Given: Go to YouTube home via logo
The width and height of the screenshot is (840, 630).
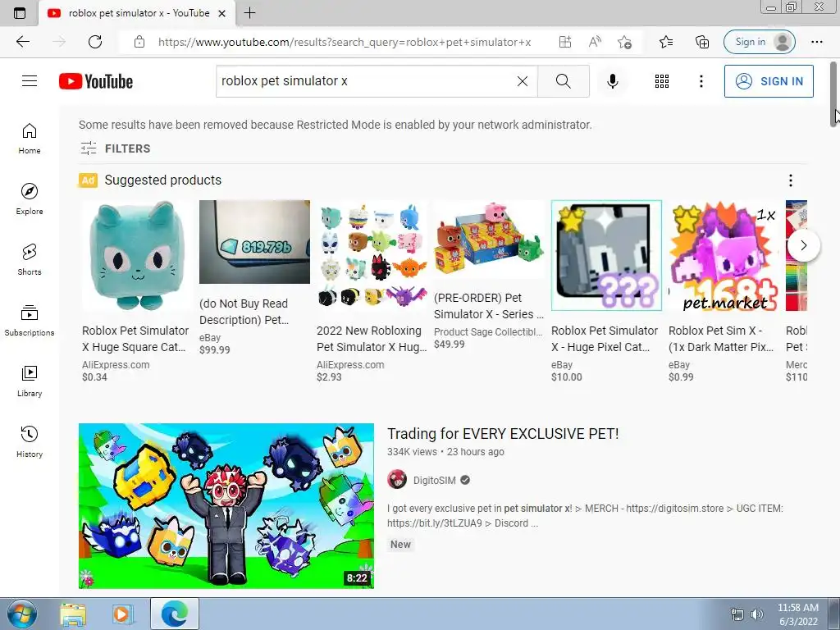Looking at the screenshot, I should pos(96,81).
